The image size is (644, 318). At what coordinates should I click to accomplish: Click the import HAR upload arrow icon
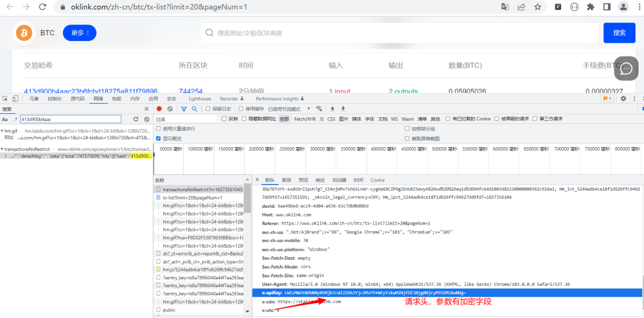(x=333, y=109)
